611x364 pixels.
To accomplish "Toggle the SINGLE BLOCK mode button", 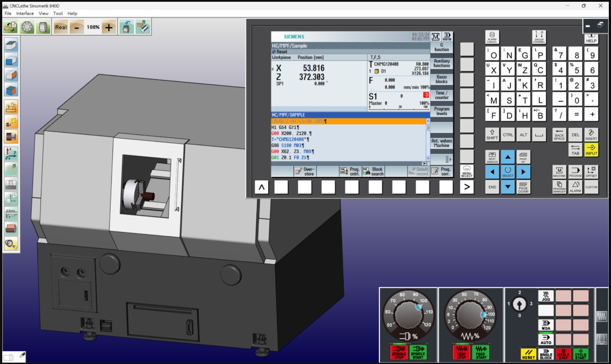I will pos(546,354).
